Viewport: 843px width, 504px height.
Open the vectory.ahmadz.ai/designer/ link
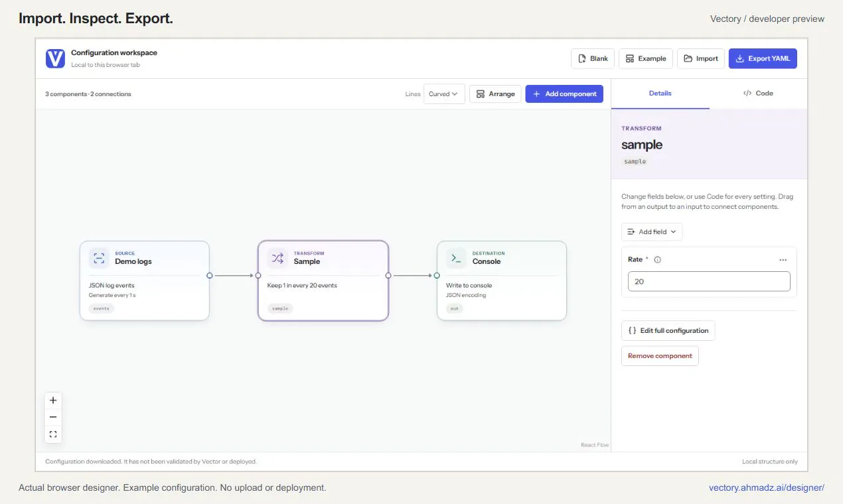pyautogui.click(x=767, y=487)
